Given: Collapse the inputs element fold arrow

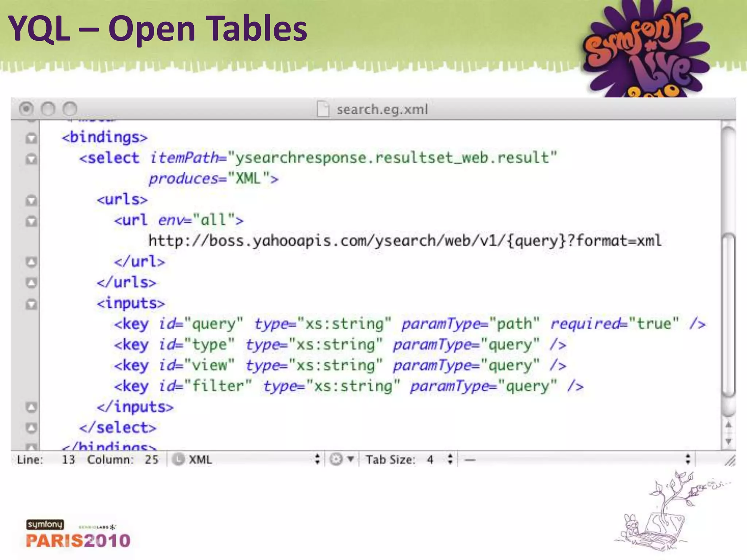Looking at the screenshot, I should point(31,304).
